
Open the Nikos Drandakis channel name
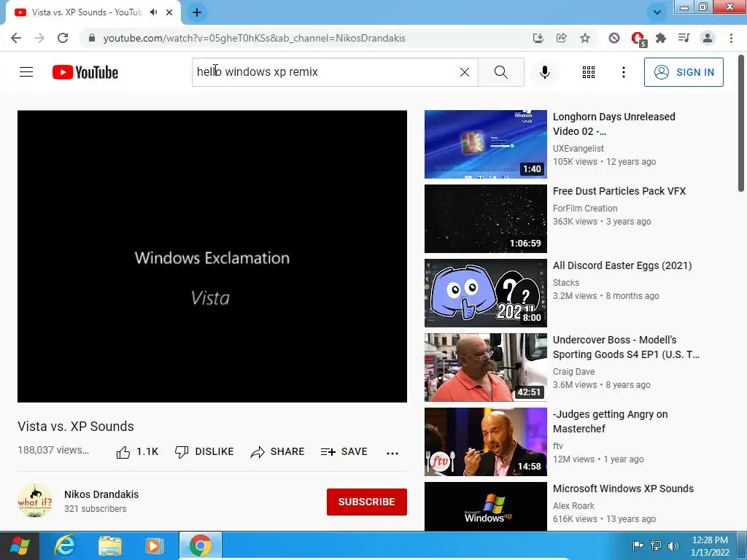tap(101, 494)
